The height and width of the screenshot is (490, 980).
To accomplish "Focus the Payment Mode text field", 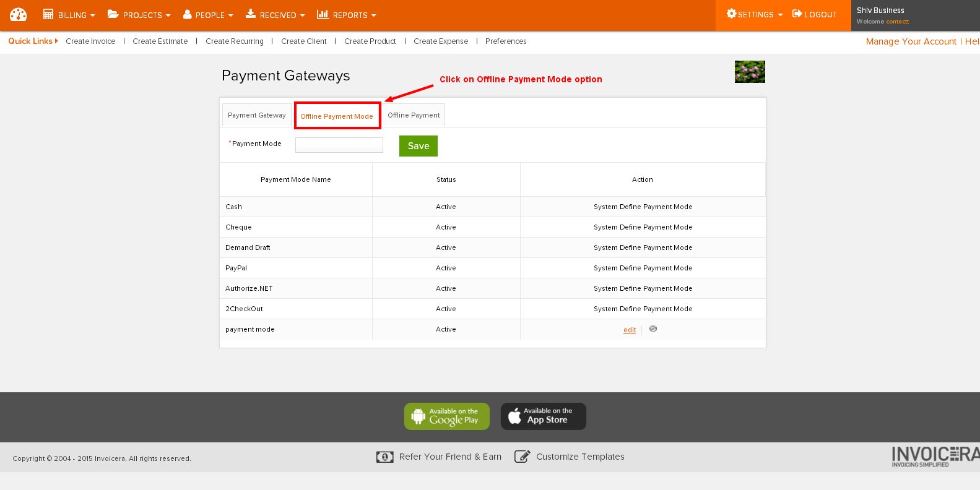I will click(x=339, y=145).
